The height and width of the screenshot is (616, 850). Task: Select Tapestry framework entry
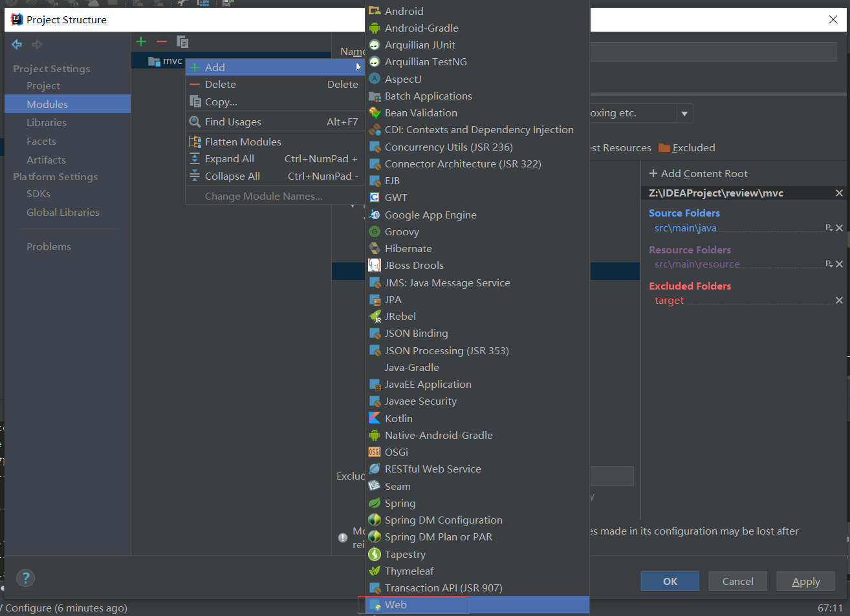coord(477,554)
